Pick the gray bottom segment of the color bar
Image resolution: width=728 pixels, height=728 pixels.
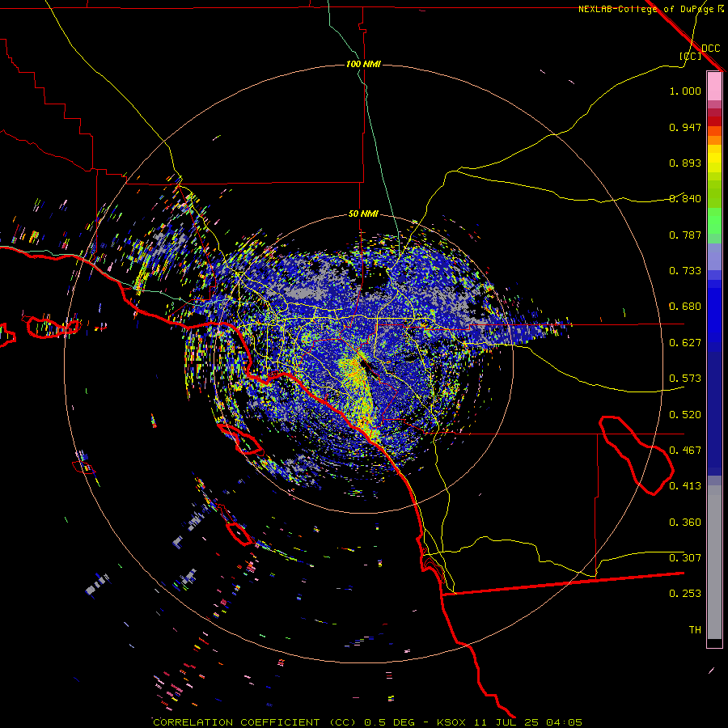714,562
